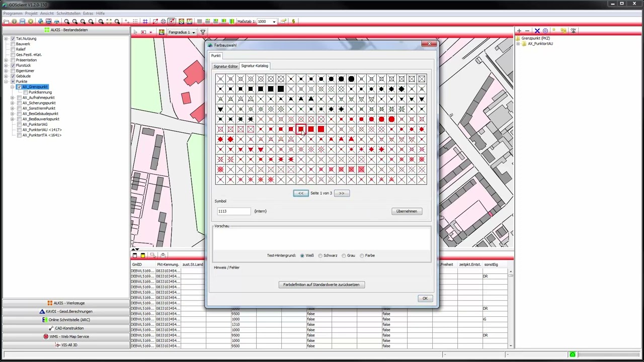Click the plus icon in right panel toolbar
The height and width of the screenshot is (362, 644).
click(x=519, y=31)
